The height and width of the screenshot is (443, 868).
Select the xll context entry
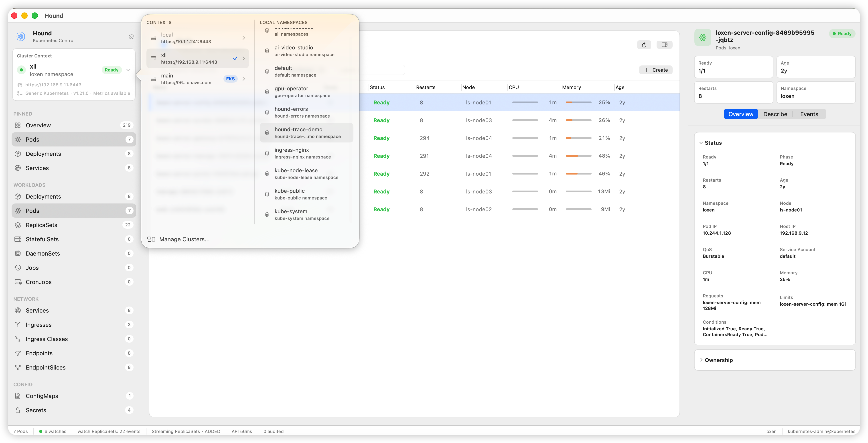(197, 58)
